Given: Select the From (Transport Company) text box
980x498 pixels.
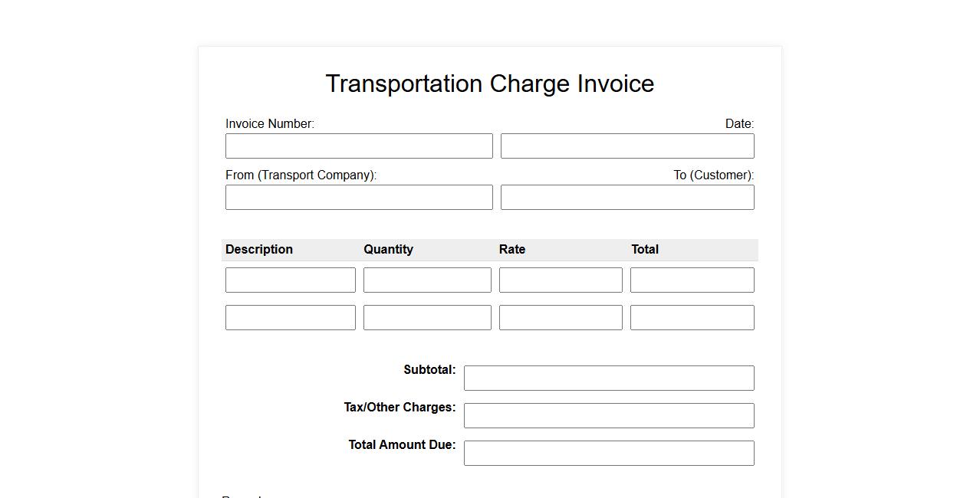Looking at the screenshot, I should coord(359,198).
